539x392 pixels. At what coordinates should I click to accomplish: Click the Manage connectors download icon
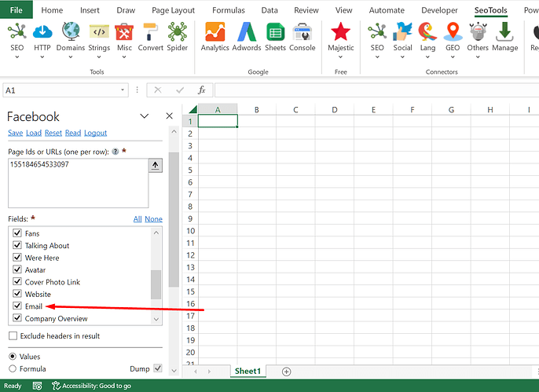point(504,31)
